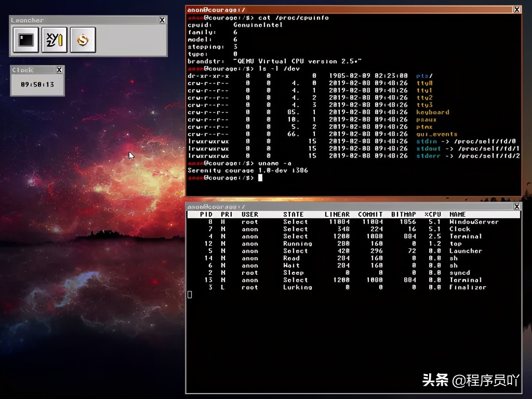Close the upper shell terminal window

click(x=516, y=9)
